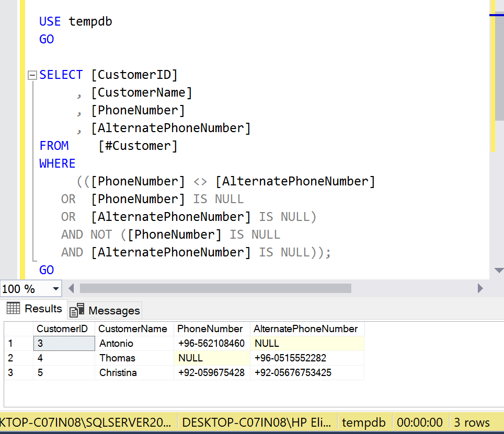The width and height of the screenshot is (504, 434).
Task: Click the editor horizontal scrollbar thumb
Action: pos(215,288)
